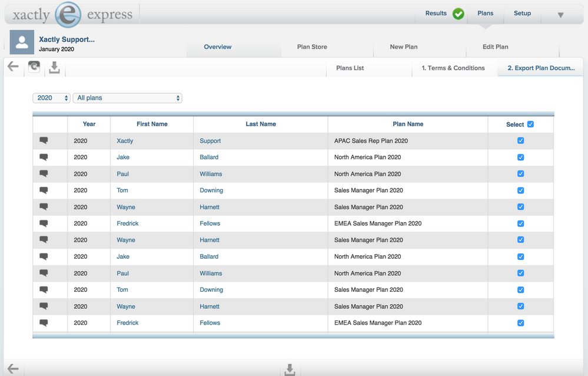Image resolution: width=588 pixels, height=376 pixels.
Task: Open comment icon for bottommost Tom Downing row
Action: (44, 289)
